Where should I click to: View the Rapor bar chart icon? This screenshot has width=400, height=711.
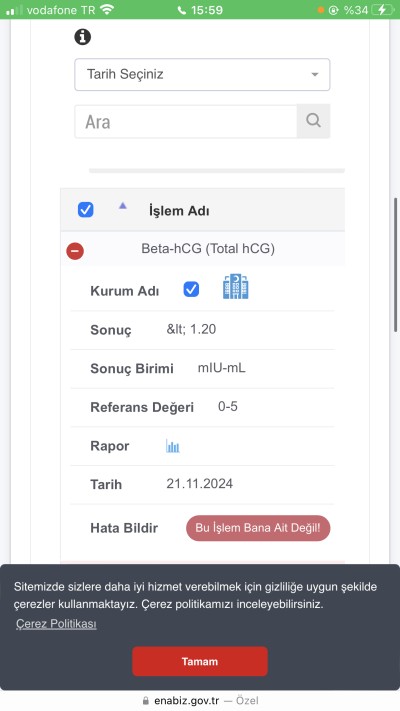[172, 446]
